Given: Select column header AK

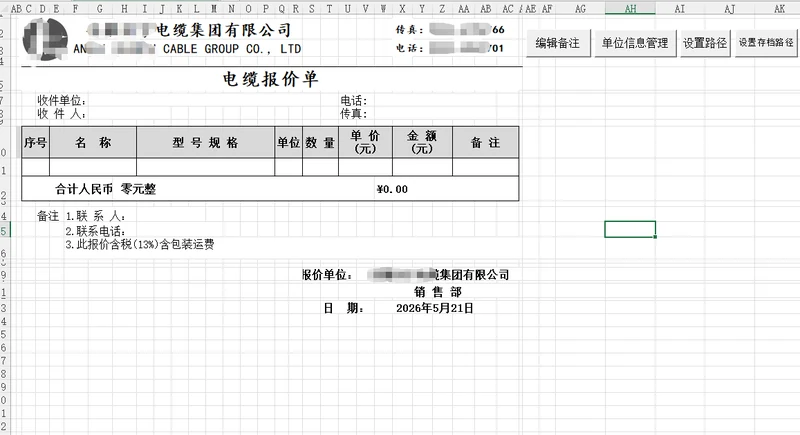Looking at the screenshot, I should [779, 9].
